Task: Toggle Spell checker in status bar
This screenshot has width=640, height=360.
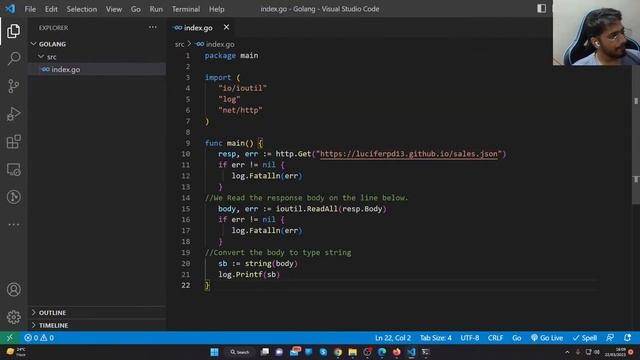Action: coord(584,338)
